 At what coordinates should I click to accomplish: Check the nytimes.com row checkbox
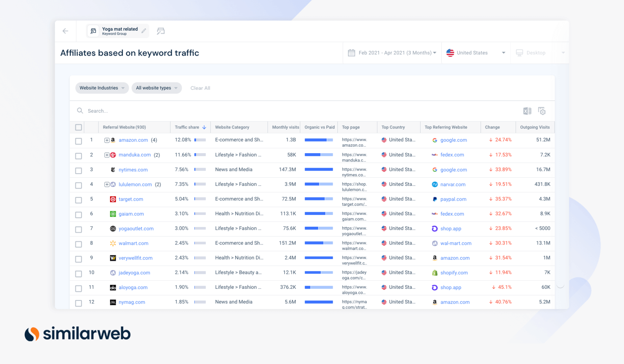79,171
